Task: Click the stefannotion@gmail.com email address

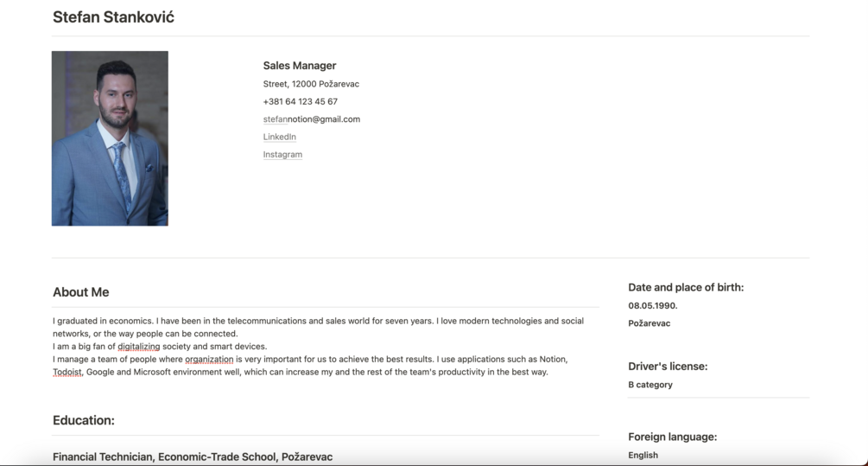Action: (x=312, y=119)
